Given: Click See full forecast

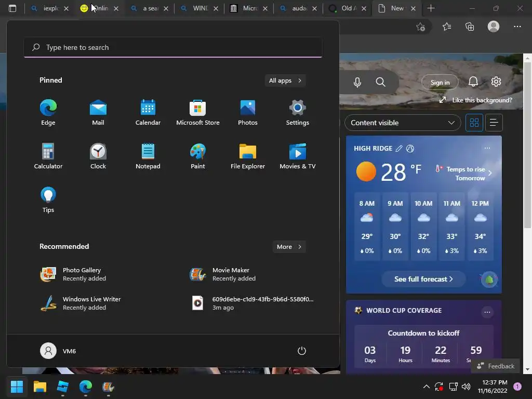Looking at the screenshot, I should click(423, 279).
